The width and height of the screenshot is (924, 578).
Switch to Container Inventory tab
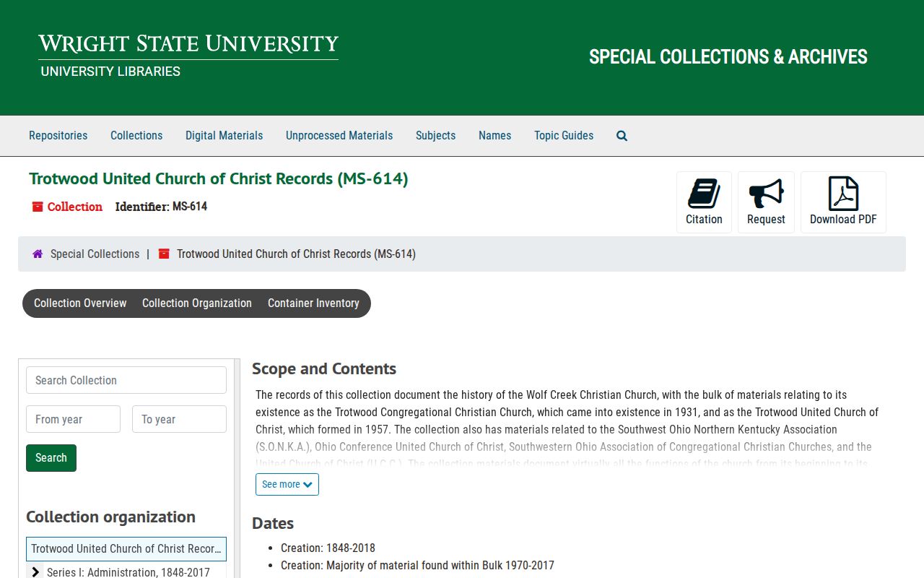(313, 303)
